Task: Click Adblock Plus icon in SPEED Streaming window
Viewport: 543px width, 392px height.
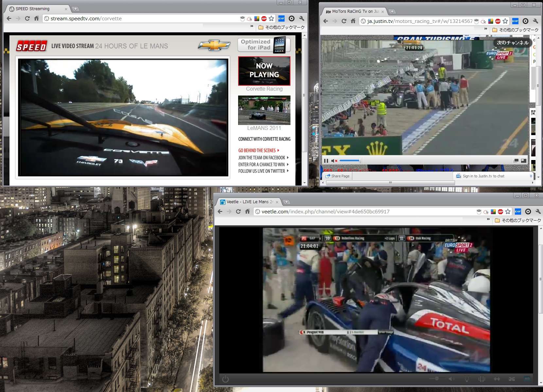Action: click(264, 19)
